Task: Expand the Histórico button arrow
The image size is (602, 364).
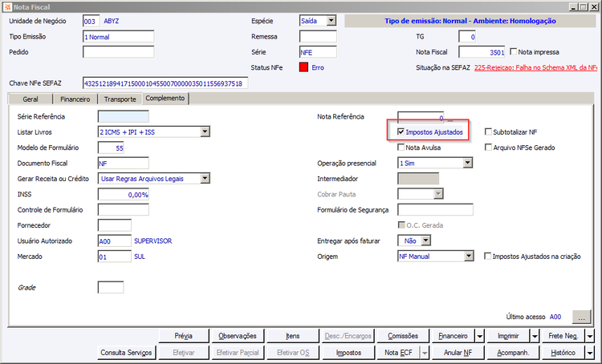Action: click(590, 353)
